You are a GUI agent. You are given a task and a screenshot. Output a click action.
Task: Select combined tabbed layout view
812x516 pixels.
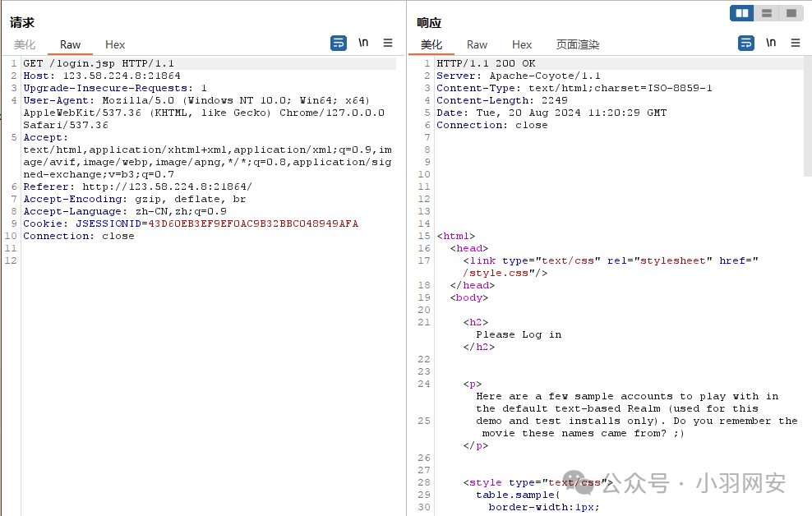(x=791, y=13)
